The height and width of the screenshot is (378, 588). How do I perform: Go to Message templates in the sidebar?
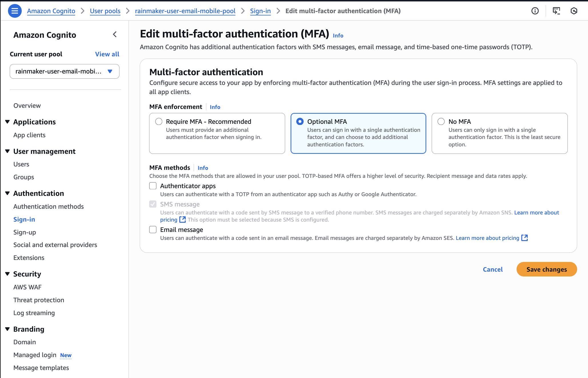41,368
